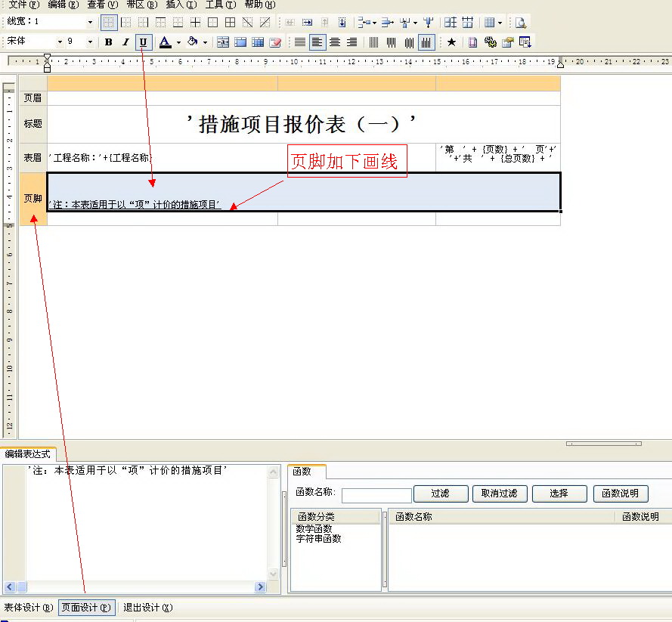Screen dimensions: 672x622
Task: Toggle center text alignment
Action: pos(335,42)
